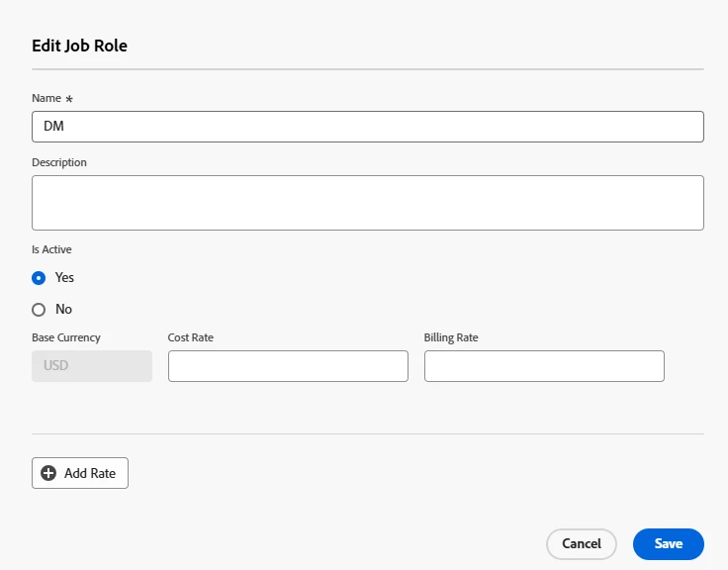The width and height of the screenshot is (728, 570).
Task: Click the Description field label
Action: tap(59, 162)
